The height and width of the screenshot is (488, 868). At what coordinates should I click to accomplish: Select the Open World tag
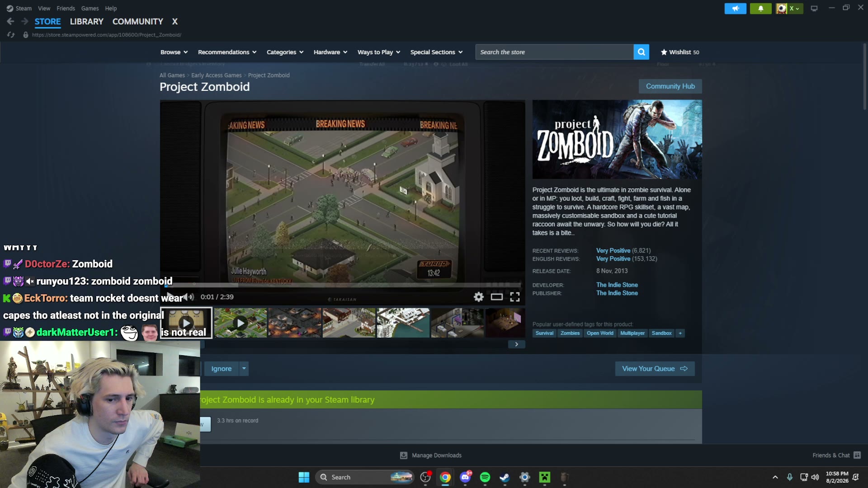pos(600,333)
